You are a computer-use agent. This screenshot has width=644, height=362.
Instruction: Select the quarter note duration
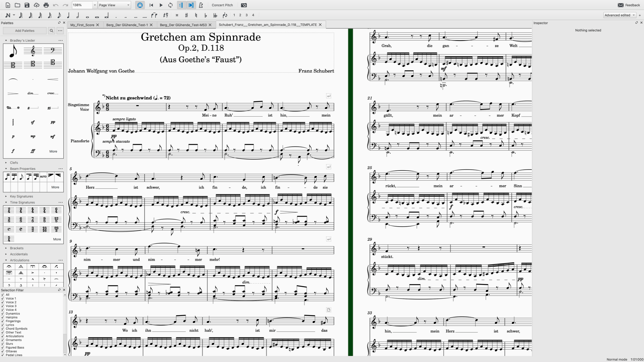point(68,15)
